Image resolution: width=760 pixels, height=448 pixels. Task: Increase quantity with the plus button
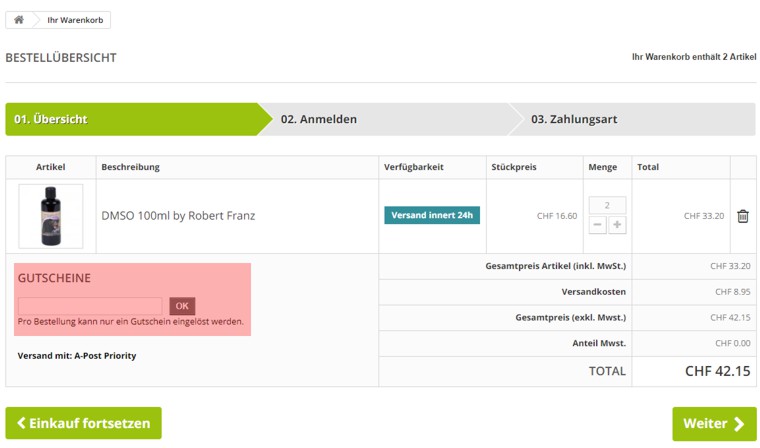tap(617, 225)
